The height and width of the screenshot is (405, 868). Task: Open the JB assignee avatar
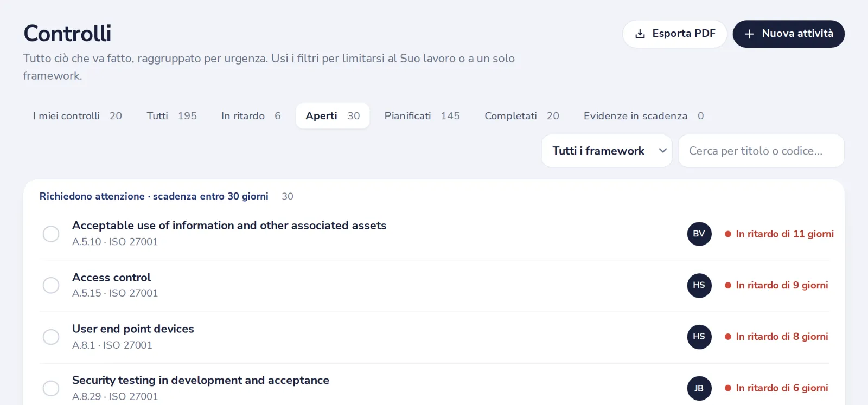coord(699,388)
